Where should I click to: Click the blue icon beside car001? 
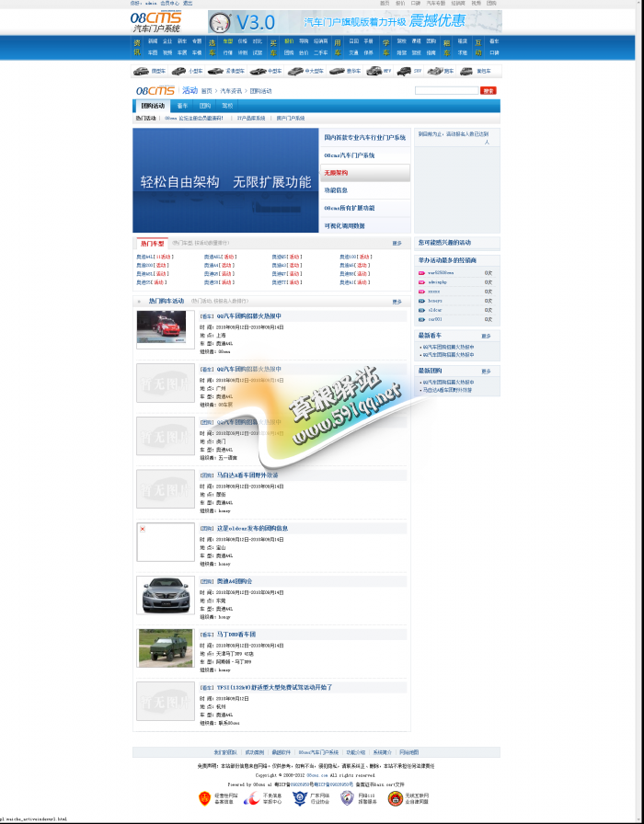tap(421, 319)
